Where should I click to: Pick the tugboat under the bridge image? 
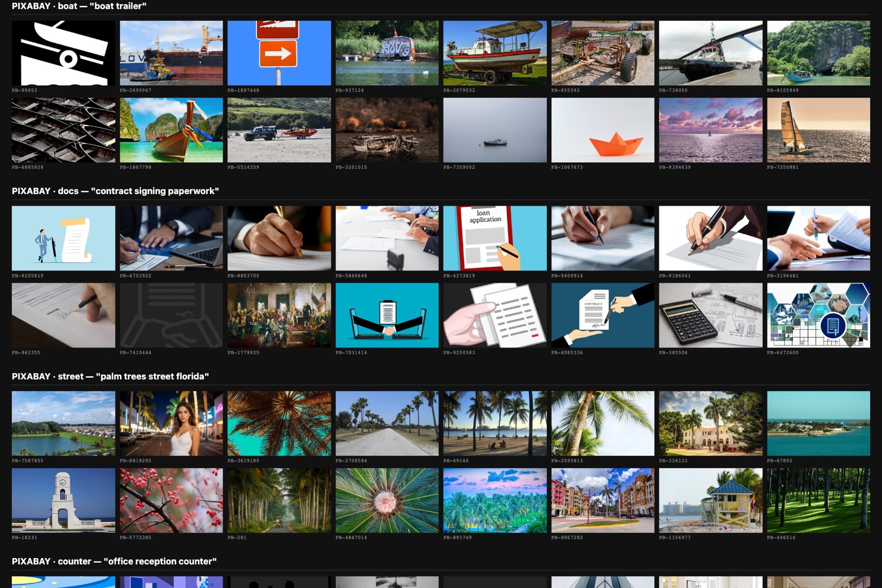coord(711,53)
